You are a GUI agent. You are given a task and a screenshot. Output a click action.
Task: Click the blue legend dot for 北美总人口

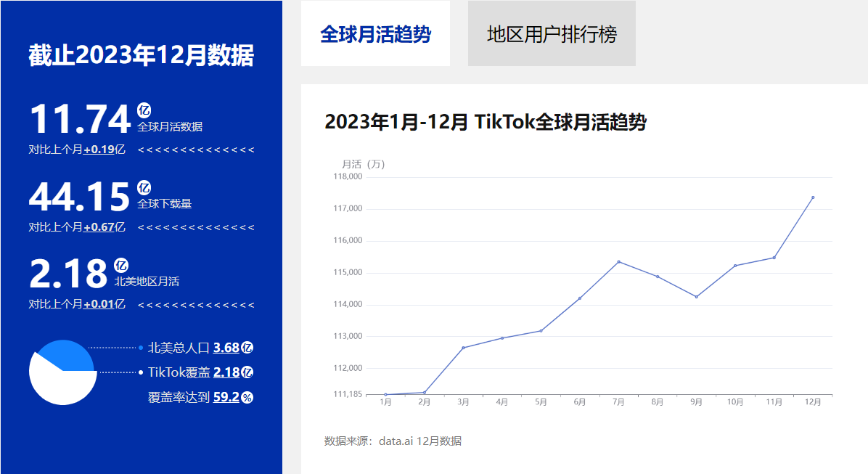(x=141, y=348)
